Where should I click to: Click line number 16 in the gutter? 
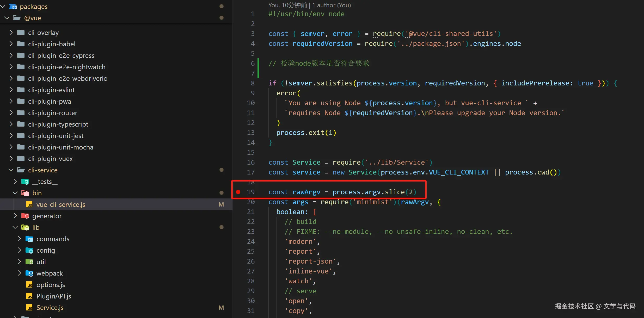(251, 163)
